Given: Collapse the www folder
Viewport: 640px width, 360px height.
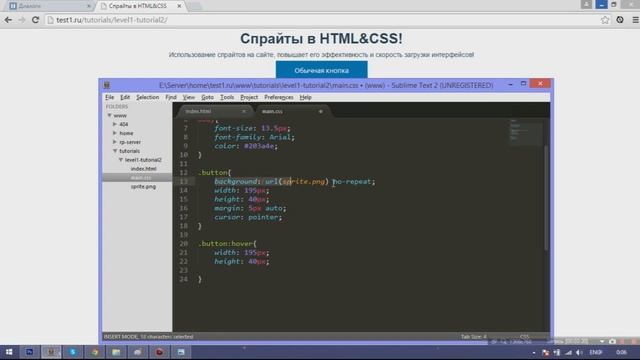Looking at the screenshot, I should 109,116.
